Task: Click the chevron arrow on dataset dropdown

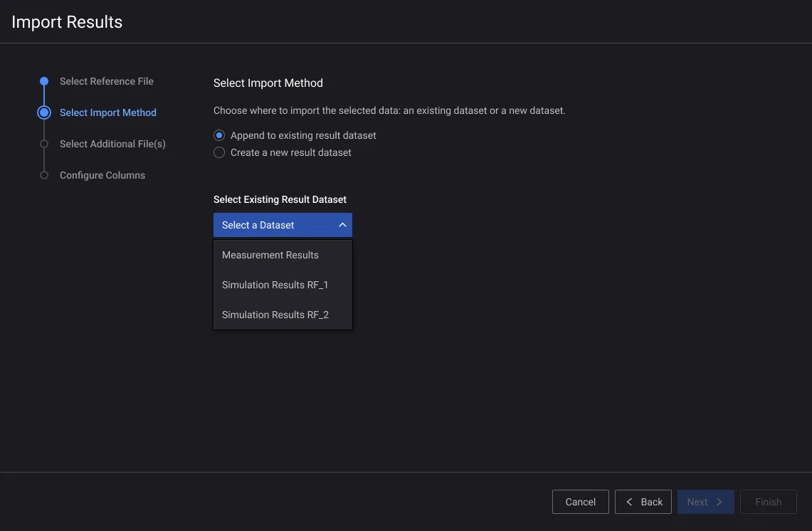Action: pos(342,225)
